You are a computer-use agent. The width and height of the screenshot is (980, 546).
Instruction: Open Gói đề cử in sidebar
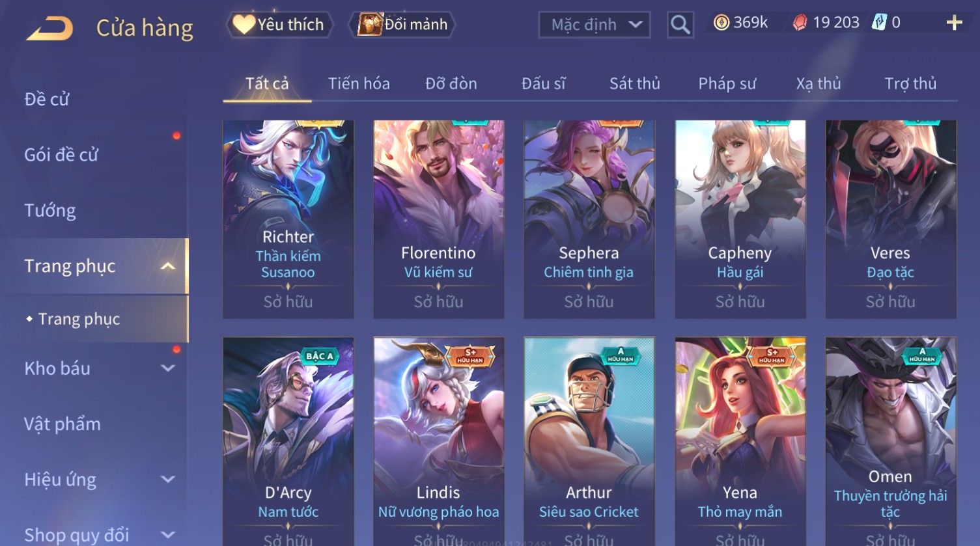(61, 155)
